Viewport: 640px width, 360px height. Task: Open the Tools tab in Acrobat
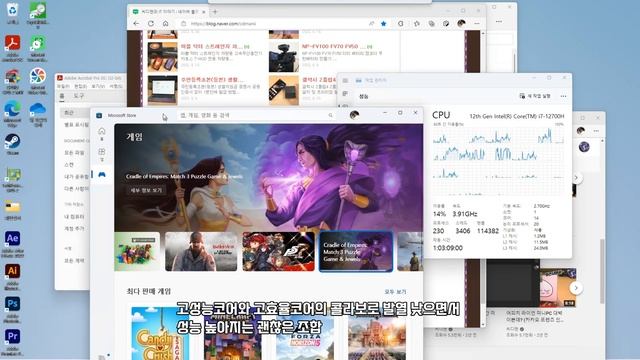point(78,96)
